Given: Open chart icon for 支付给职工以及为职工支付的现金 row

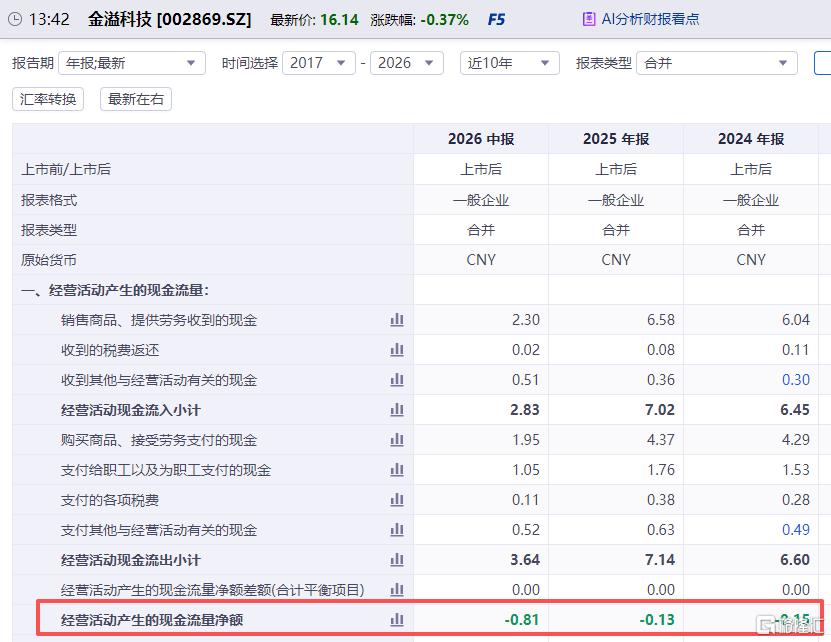Looking at the screenshot, I should pos(397,470).
